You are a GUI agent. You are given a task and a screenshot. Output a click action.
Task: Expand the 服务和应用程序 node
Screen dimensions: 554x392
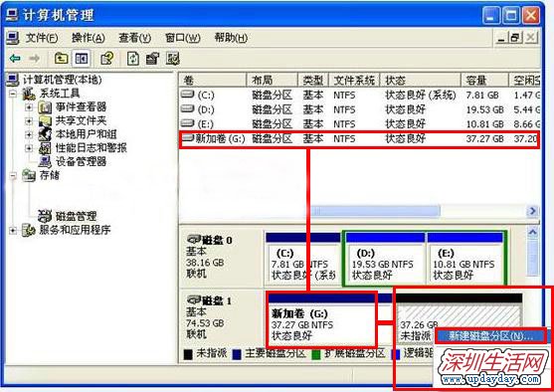(13, 231)
